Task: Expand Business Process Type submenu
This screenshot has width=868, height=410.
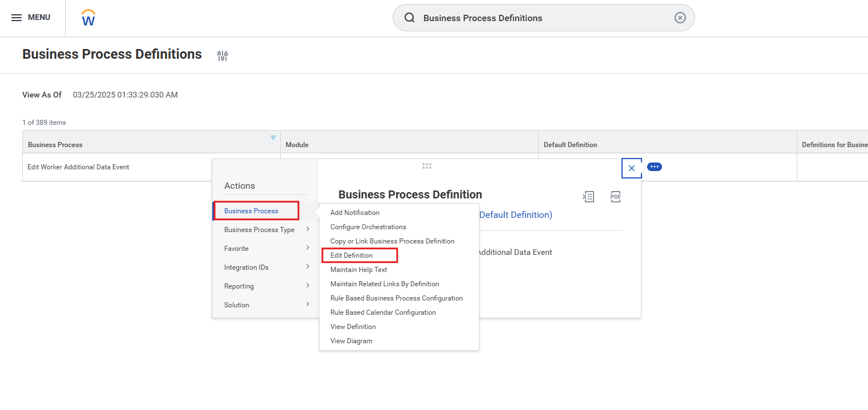Action: [265, 230]
